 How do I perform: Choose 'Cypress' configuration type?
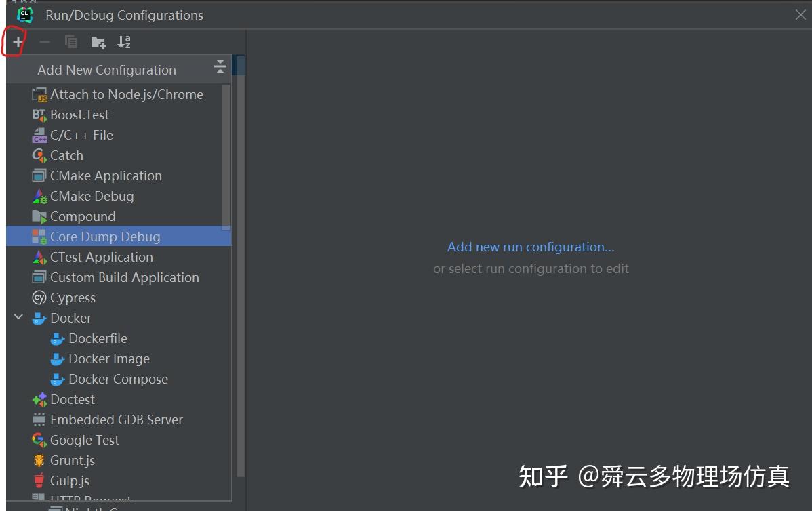click(x=73, y=298)
